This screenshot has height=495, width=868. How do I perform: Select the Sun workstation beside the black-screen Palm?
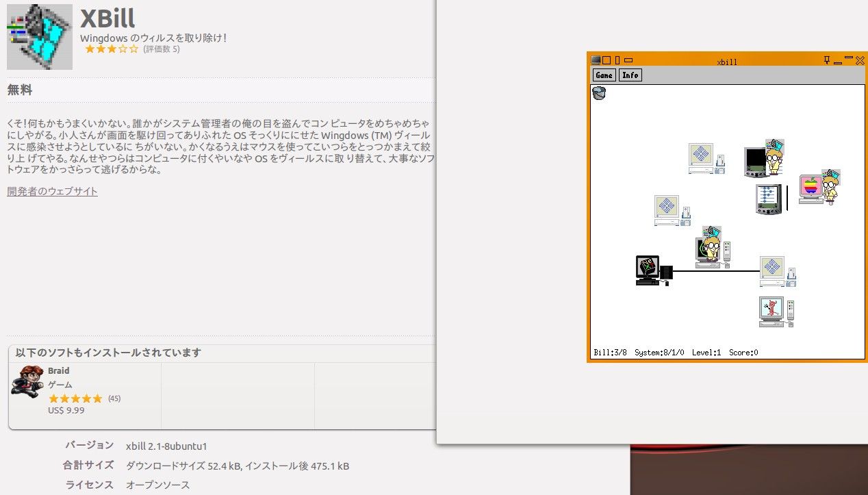coord(706,158)
